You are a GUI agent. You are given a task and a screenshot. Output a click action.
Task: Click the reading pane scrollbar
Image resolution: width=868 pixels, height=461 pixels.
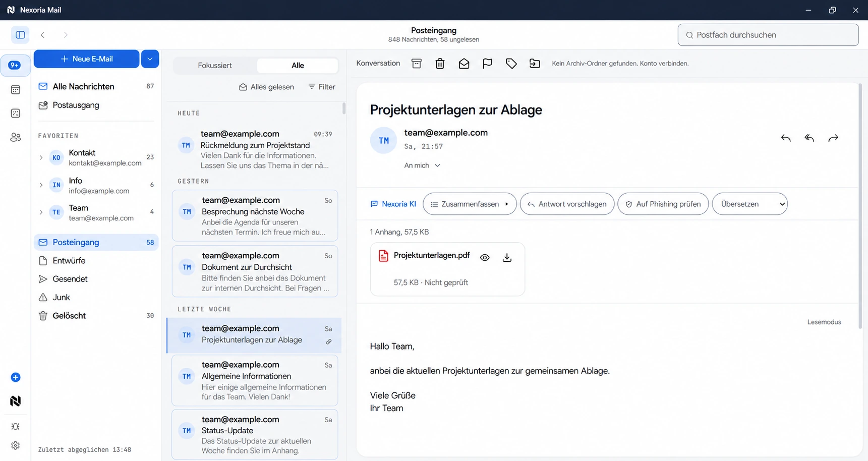860,207
